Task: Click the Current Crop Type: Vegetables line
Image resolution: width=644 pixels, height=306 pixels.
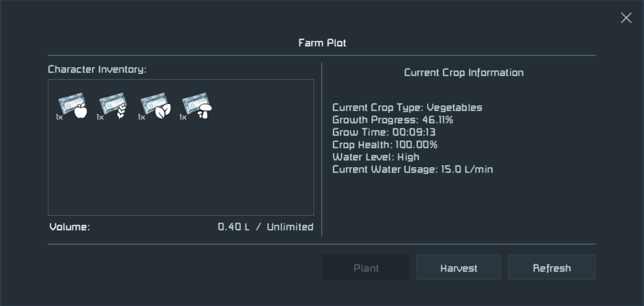Action: [x=407, y=108]
